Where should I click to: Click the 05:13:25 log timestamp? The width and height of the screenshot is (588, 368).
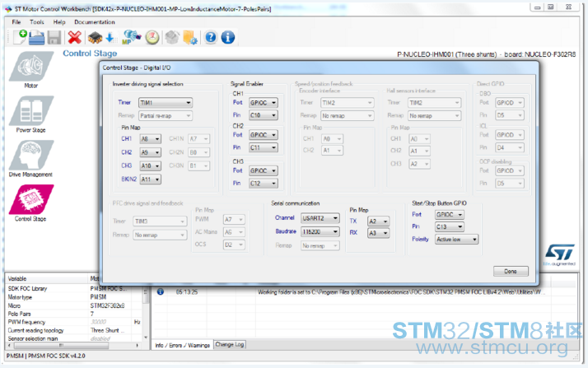(187, 292)
